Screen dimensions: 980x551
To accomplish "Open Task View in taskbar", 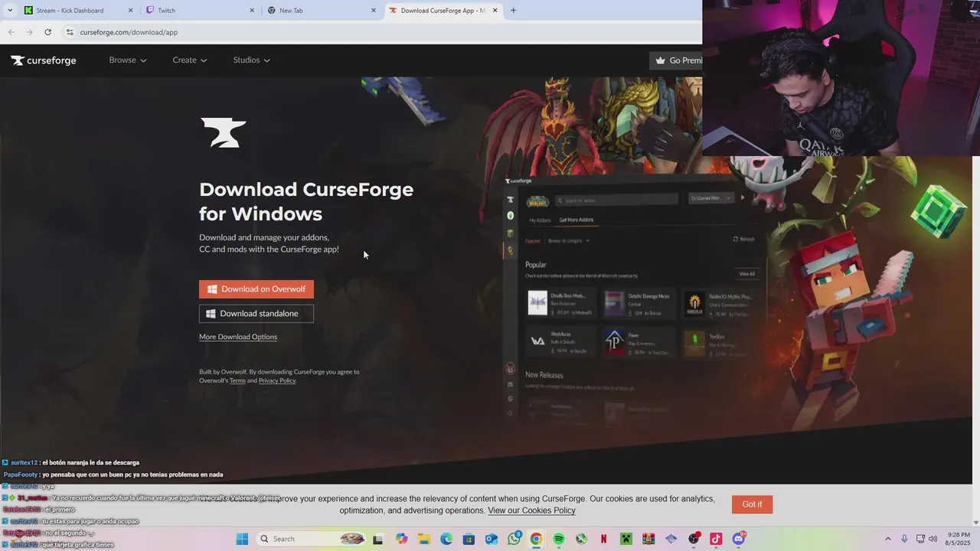I will tap(377, 539).
